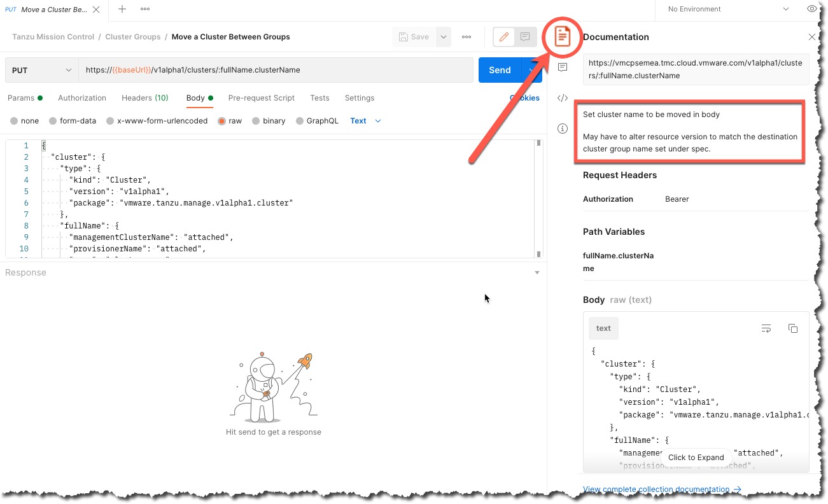Open the tab options ellipsis menu
This screenshot has height=504, width=828.
(145, 9)
